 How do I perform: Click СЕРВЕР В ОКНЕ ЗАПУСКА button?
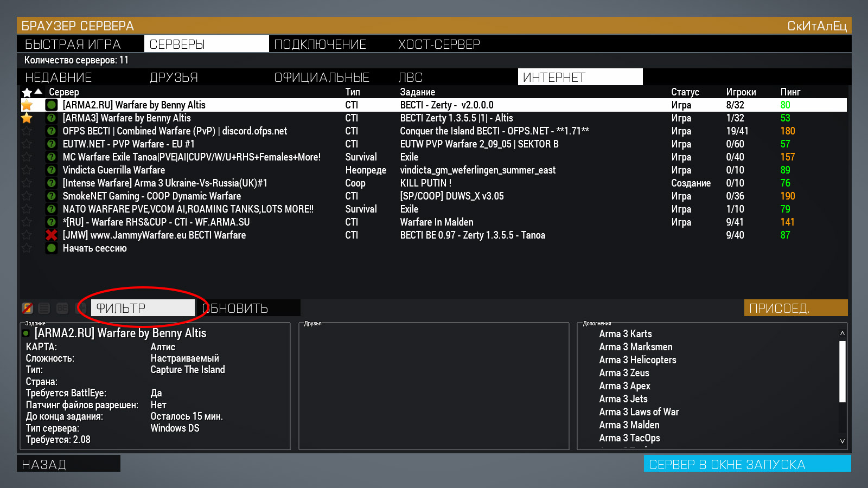coord(748,464)
